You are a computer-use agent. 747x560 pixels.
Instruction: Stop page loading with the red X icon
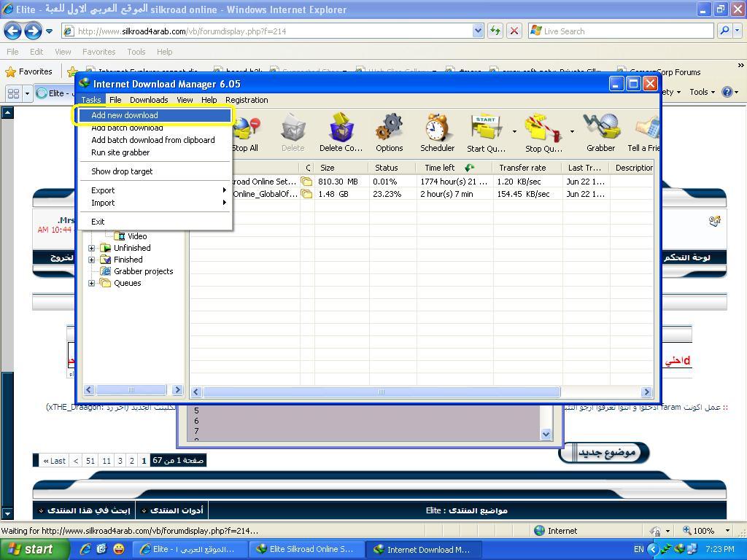(514, 31)
